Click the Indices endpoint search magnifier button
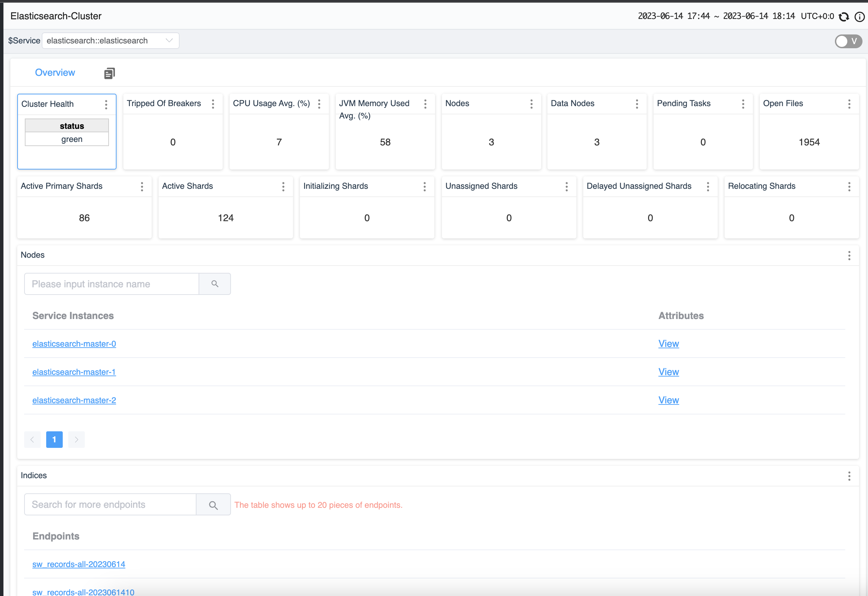Viewport: 868px width, 596px height. tap(213, 505)
